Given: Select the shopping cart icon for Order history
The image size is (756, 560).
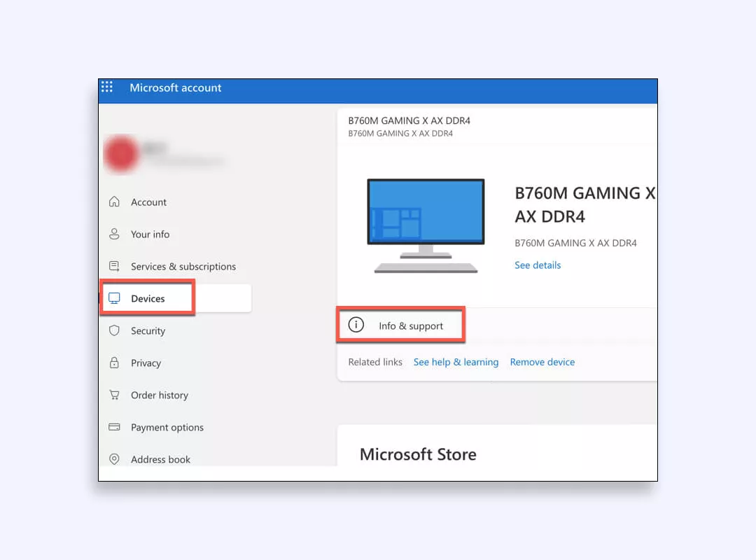Looking at the screenshot, I should (115, 395).
